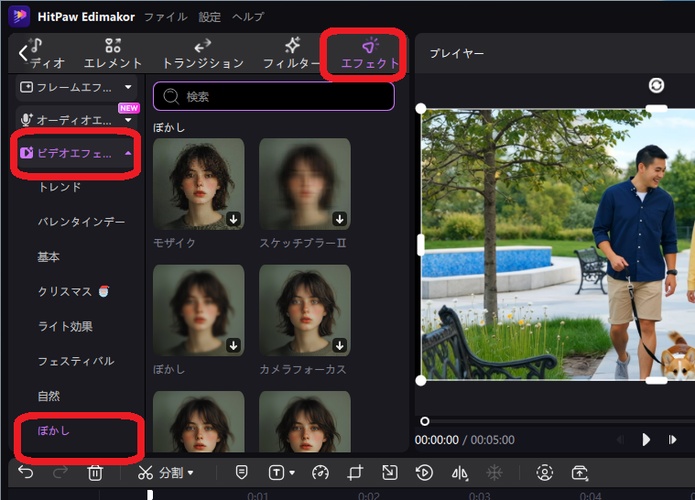The width and height of the screenshot is (695, 500).
Task: Click the rotate handle above the preview
Action: pyautogui.click(x=656, y=85)
